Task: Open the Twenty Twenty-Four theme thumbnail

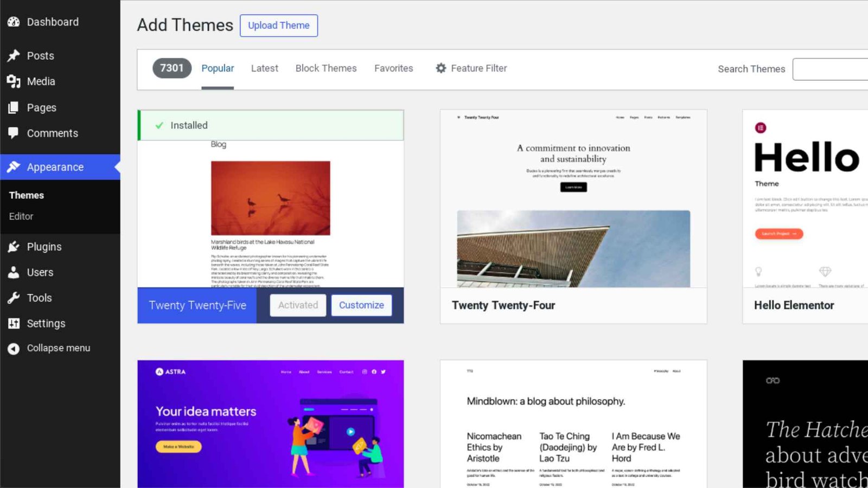Action: [x=573, y=198]
